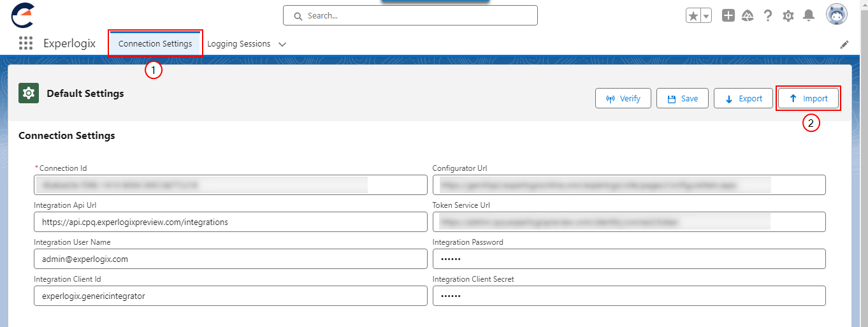
Task: Click the Verify button
Action: point(623,99)
